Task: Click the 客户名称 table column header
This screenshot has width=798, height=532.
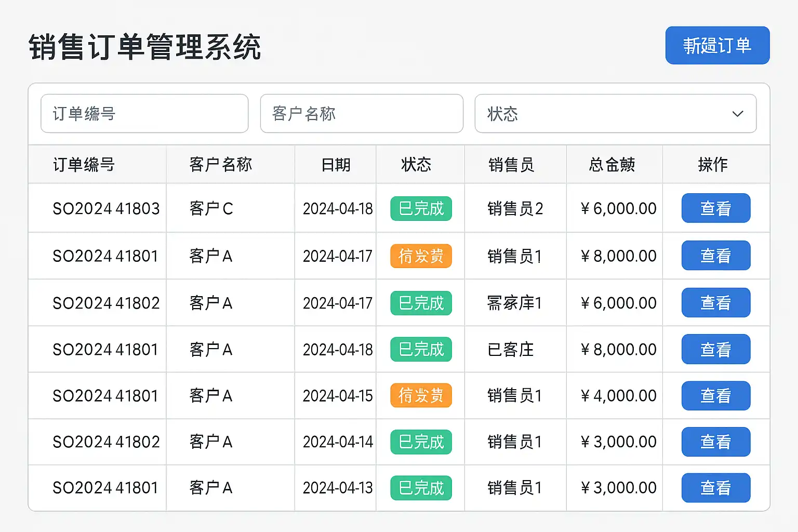Action: coord(220,165)
